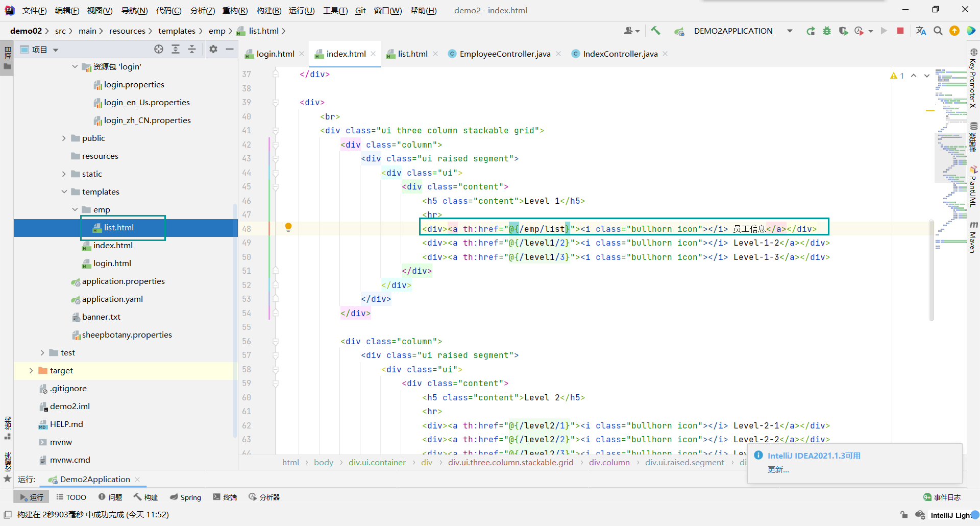Click the Select Opened File target icon
This screenshot has height=526, width=980.
tap(159, 49)
